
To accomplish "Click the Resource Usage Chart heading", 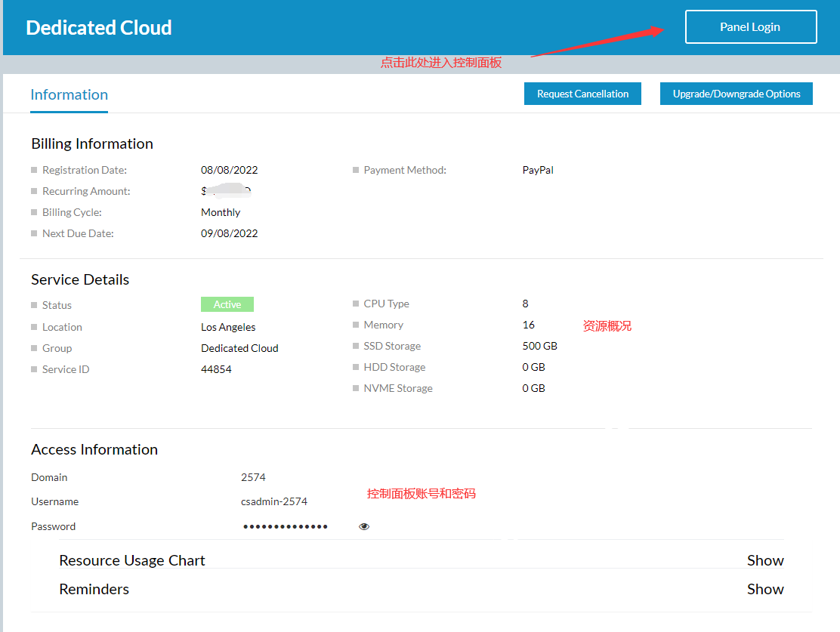I will [132, 560].
